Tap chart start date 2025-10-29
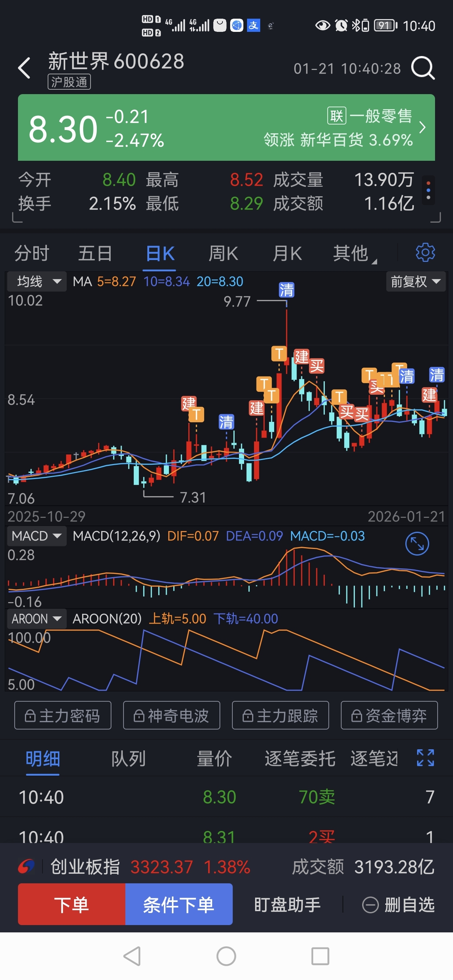 point(47,517)
